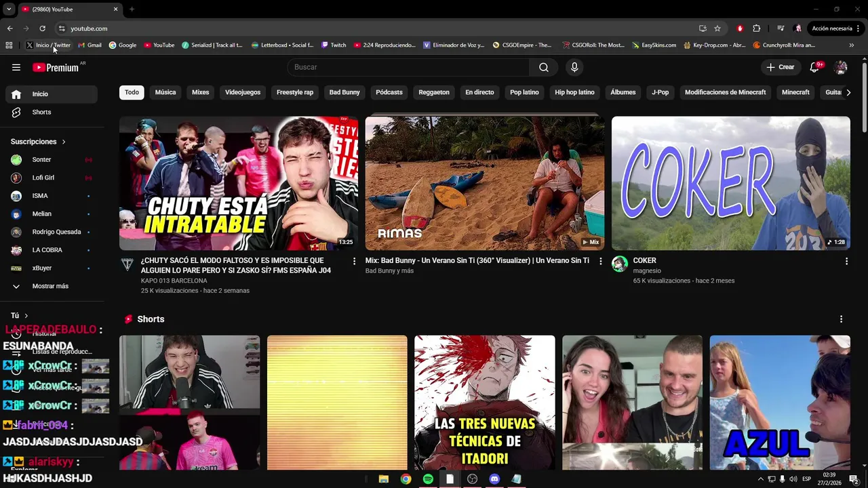Click the YouTube Premium logo
Screen dimensions: 868x488
56,67
